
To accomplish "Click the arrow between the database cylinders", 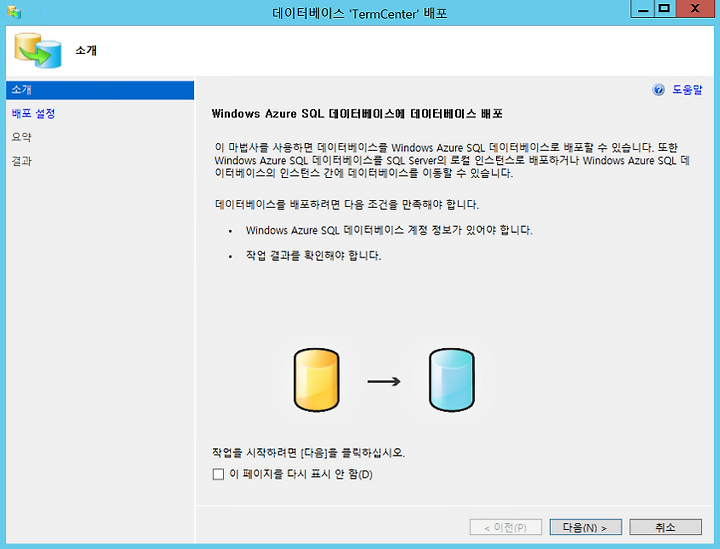I will click(384, 381).
